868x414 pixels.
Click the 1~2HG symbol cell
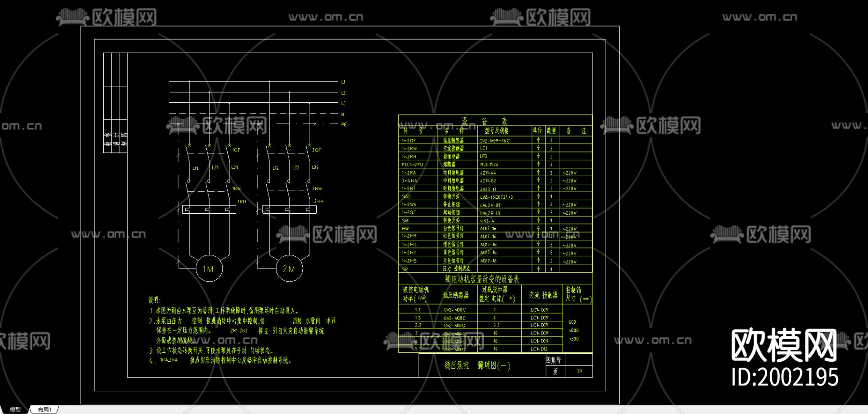(409, 245)
